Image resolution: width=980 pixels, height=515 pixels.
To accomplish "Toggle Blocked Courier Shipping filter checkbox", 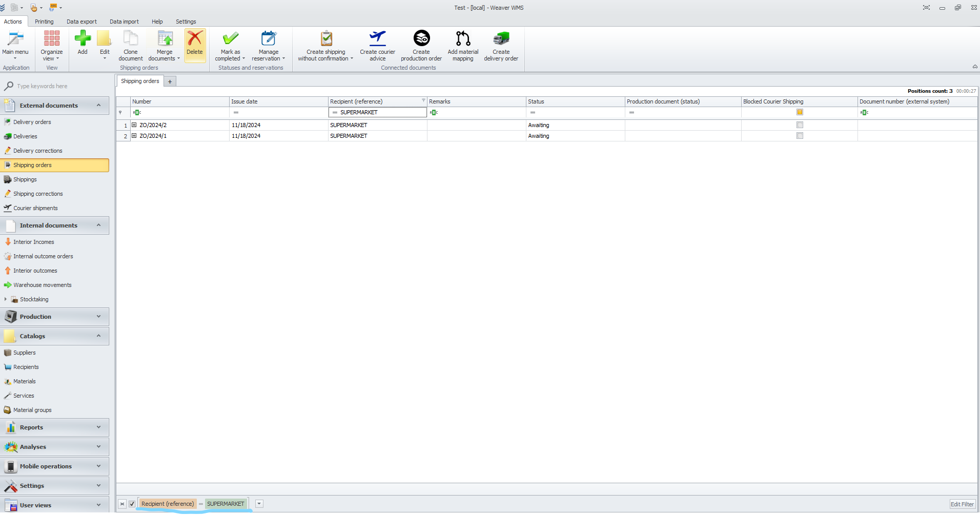I will click(x=800, y=112).
